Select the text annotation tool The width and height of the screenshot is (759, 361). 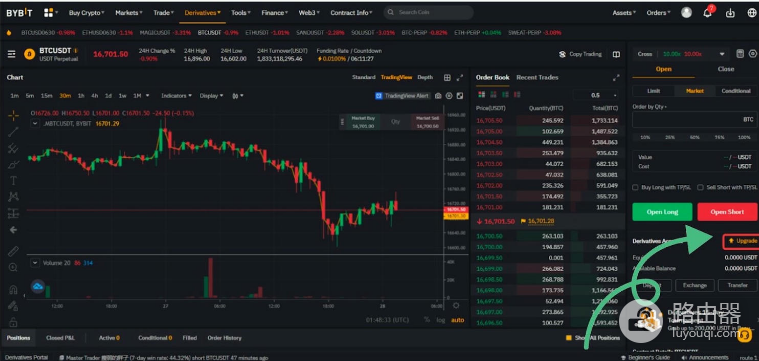pyautogui.click(x=13, y=180)
